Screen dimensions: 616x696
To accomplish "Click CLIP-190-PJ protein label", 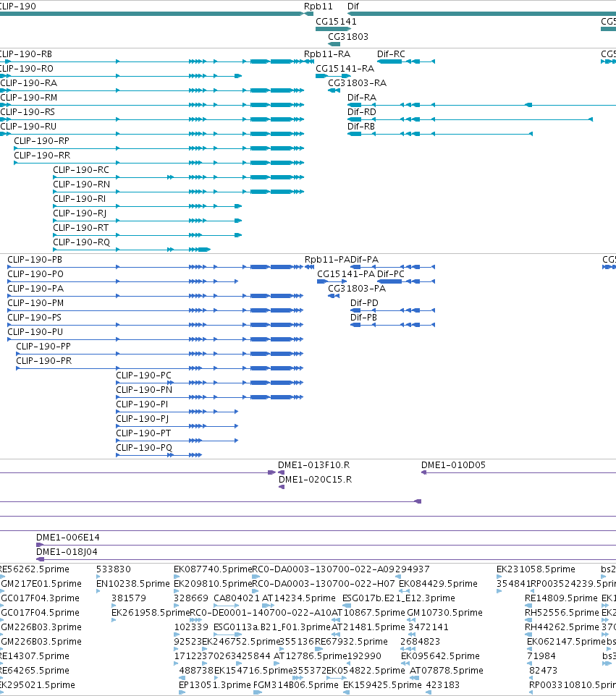I will tap(143, 419).
